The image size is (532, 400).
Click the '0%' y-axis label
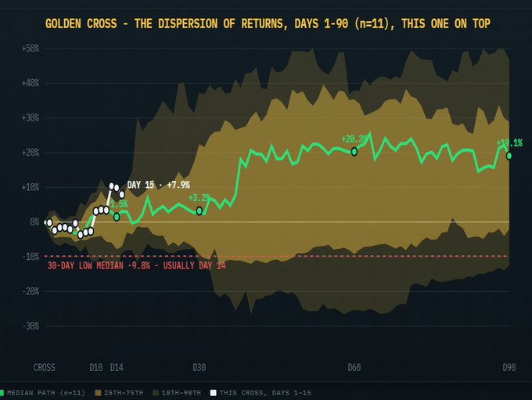click(x=34, y=222)
